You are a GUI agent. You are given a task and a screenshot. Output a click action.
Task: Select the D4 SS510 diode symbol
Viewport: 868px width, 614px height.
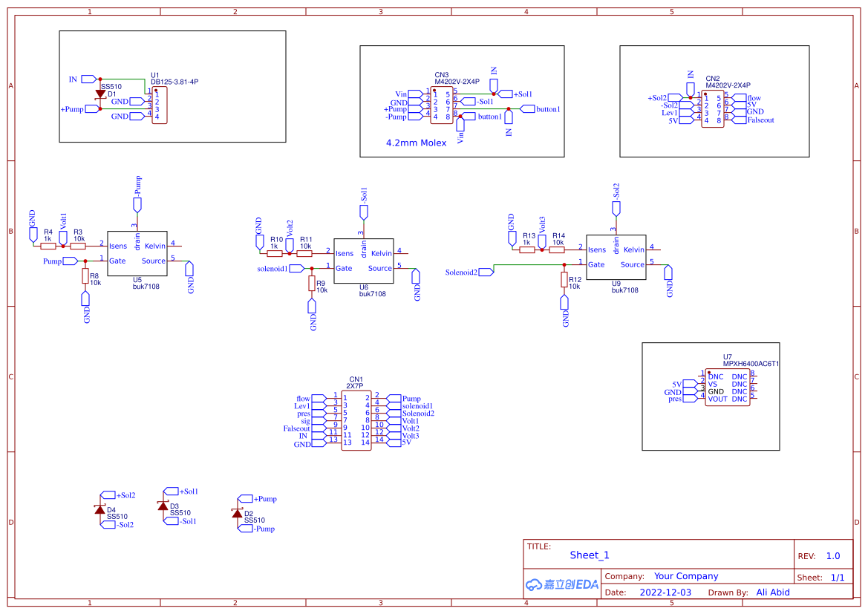point(100,509)
